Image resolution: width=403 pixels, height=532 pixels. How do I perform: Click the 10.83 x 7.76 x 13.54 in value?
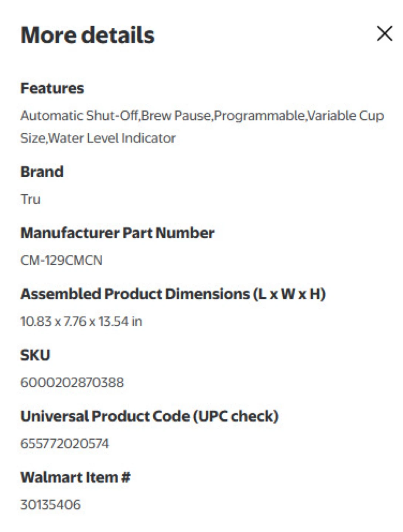coord(81,321)
